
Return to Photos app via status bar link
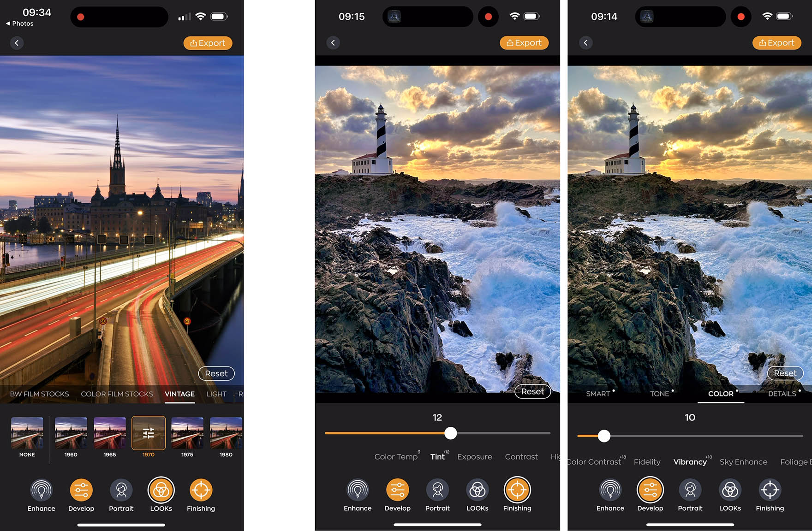pos(20,24)
